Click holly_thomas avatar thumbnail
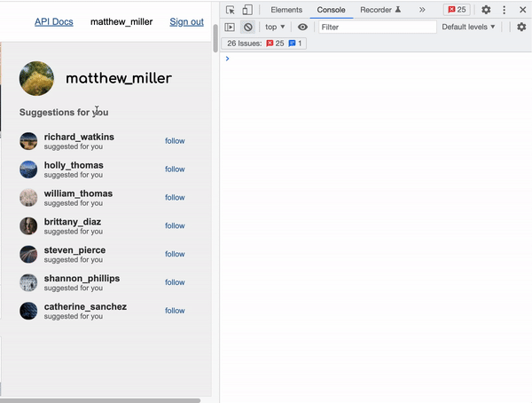 28,170
